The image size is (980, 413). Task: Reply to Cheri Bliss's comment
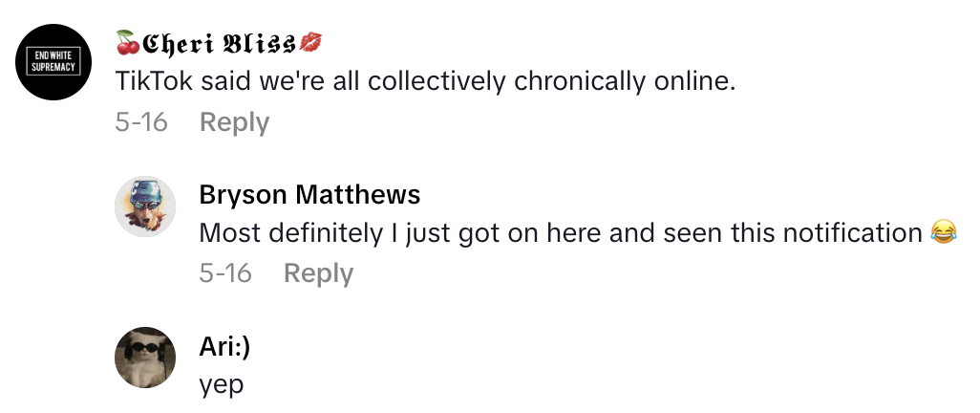click(234, 122)
